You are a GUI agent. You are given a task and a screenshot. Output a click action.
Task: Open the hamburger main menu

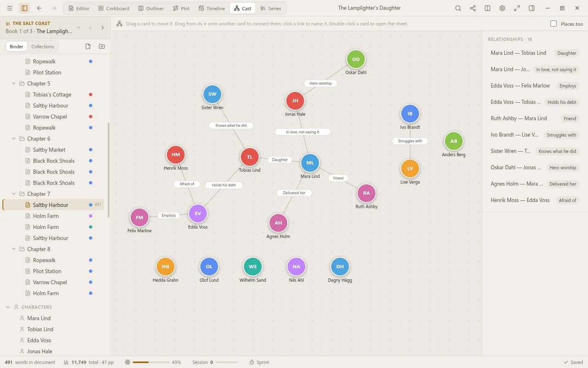10,8
